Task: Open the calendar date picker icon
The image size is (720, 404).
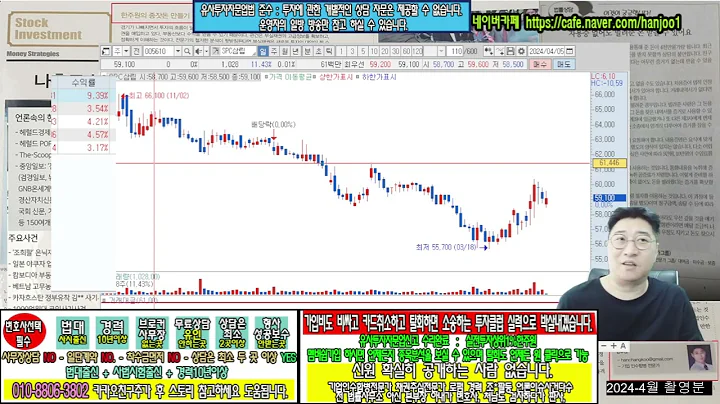Action: 570,51
